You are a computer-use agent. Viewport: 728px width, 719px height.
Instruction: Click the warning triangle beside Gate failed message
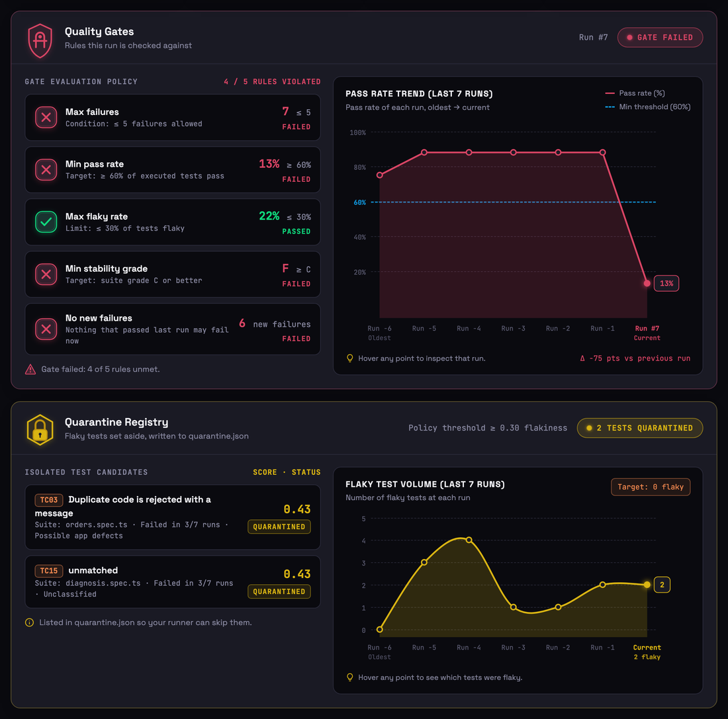30,370
